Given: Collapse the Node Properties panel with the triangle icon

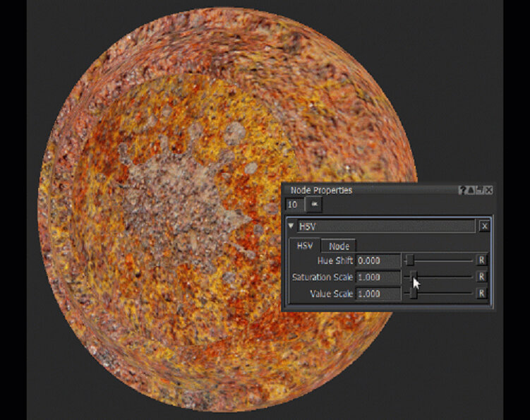Looking at the screenshot, I should point(471,191).
